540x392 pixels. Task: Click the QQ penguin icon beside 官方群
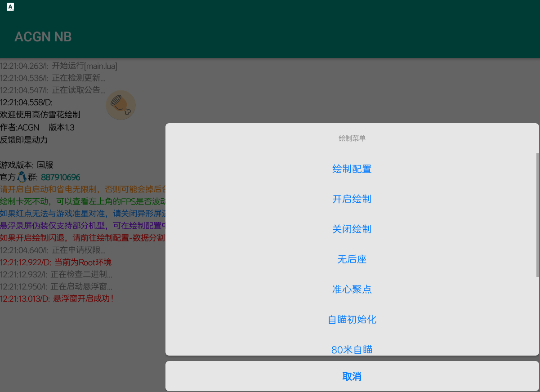tap(22, 177)
